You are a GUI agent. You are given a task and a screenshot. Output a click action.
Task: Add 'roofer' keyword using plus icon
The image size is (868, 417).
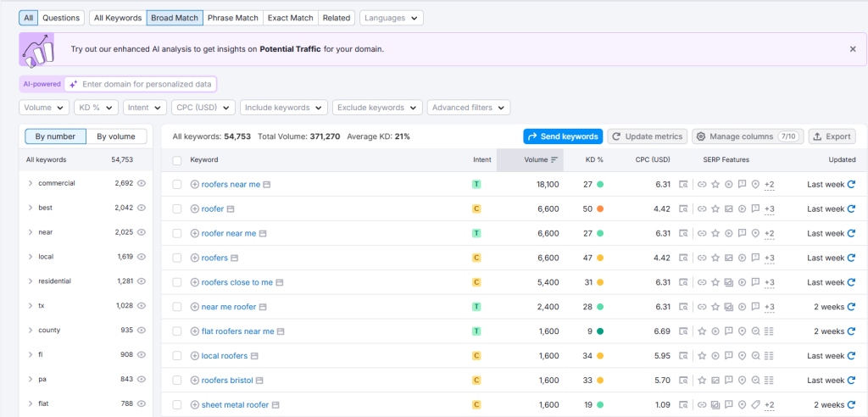coord(194,208)
